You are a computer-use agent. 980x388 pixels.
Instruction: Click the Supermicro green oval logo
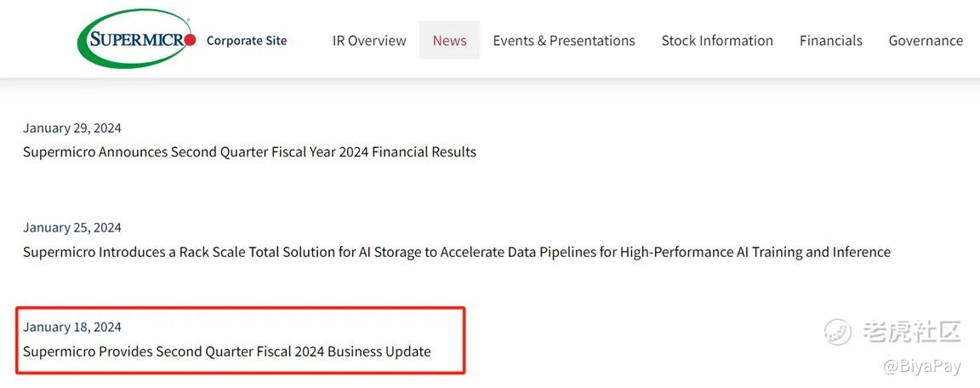136,39
